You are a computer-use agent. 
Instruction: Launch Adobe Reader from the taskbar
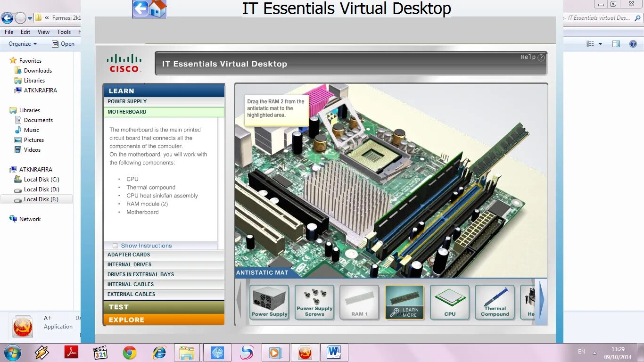(x=71, y=353)
